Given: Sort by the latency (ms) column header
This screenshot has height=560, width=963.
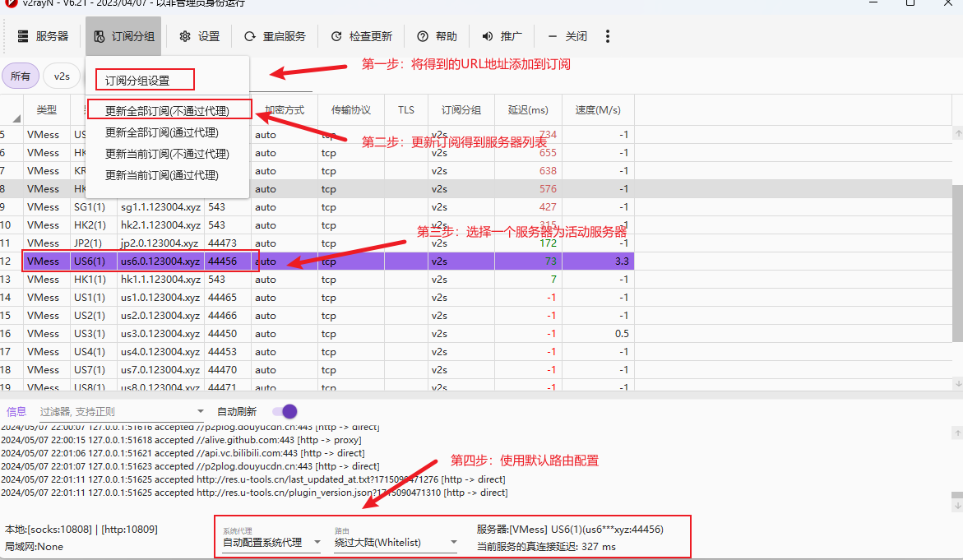Looking at the screenshot, I should click(x=528, y=110).
